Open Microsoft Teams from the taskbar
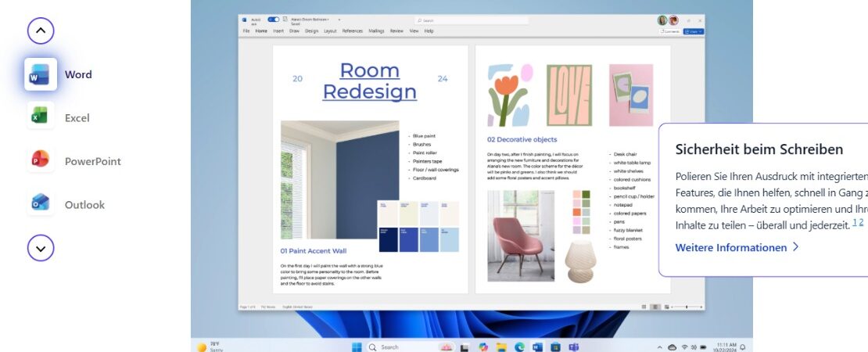The image size is (868, 352). pyautogui.click(x=574, y=347)
